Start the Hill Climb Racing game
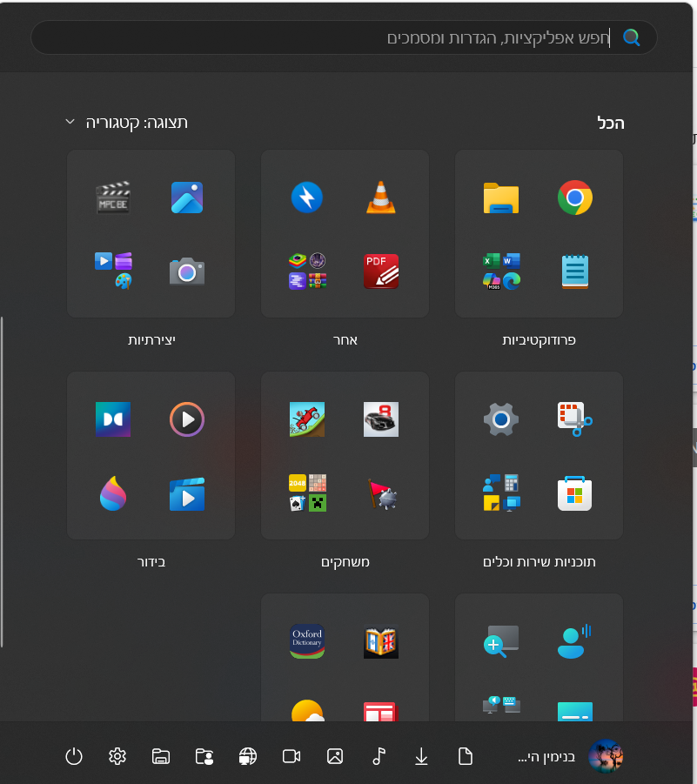 click(x=307, y=419)
